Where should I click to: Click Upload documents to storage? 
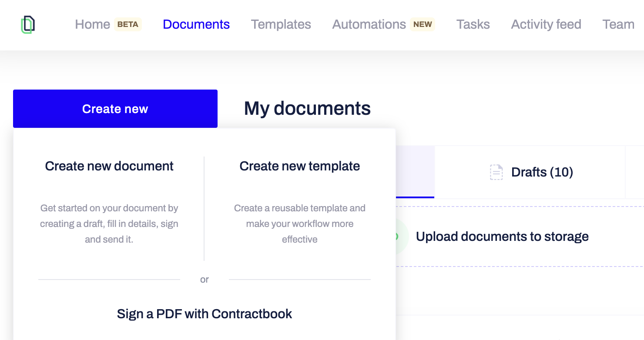(x=502, y=237)
